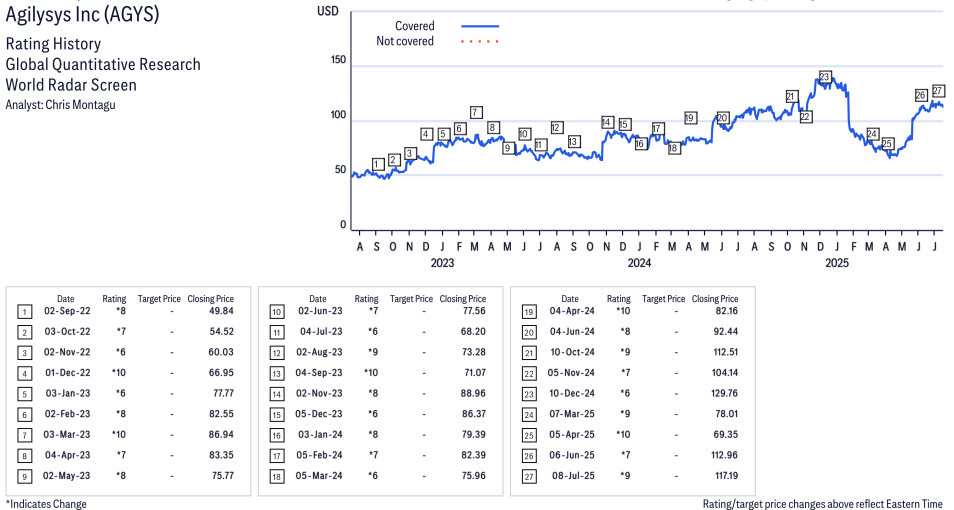
Task: Click the 2024 year label under chart
Action: (639, 263)
